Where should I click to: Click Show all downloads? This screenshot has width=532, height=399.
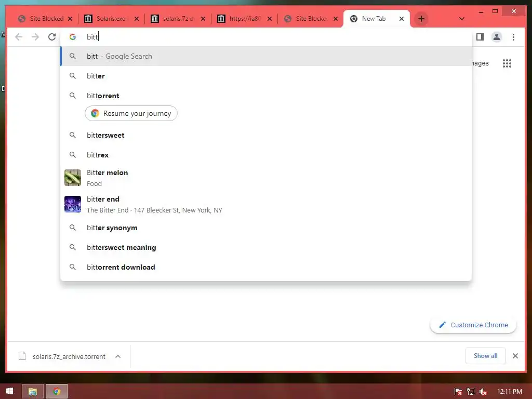coord(486,355)
